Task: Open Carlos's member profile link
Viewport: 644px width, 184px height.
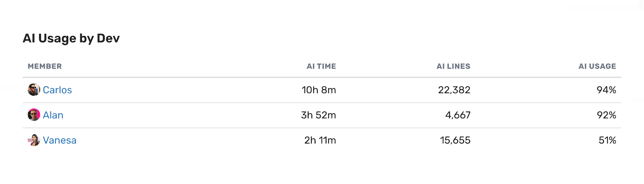Action: (57, 90)
